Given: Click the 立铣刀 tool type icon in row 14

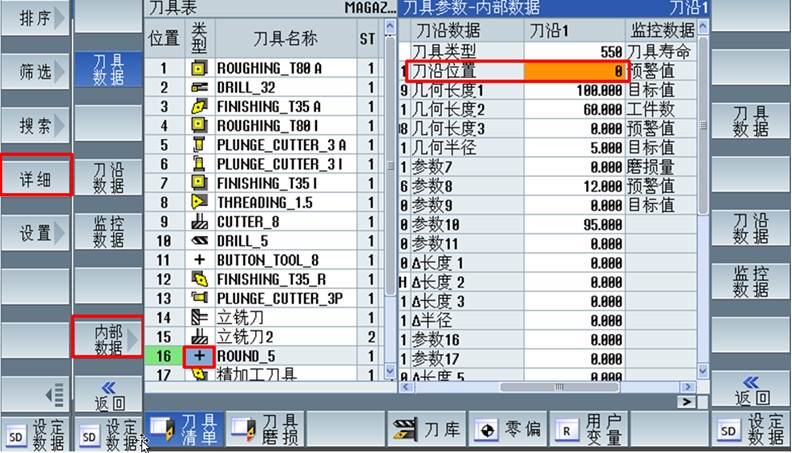Looking at the screenshot, I should coord(200,318).
